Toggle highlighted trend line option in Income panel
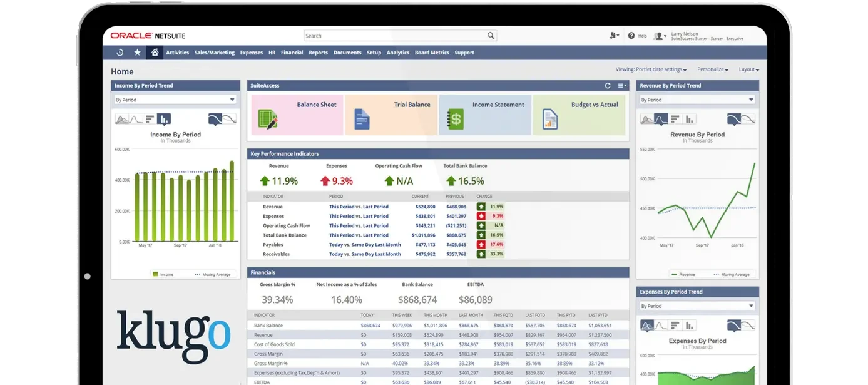 pos(215,119)
